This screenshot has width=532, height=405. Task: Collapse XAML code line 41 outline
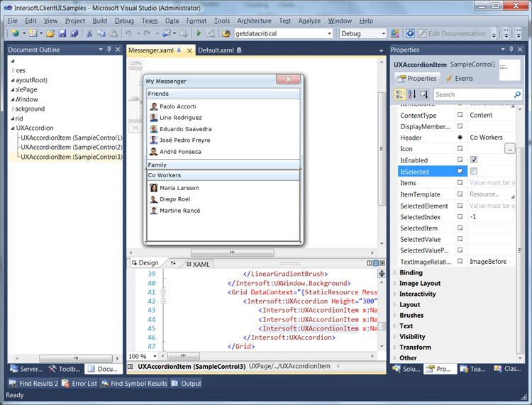(x=163, y=292)
